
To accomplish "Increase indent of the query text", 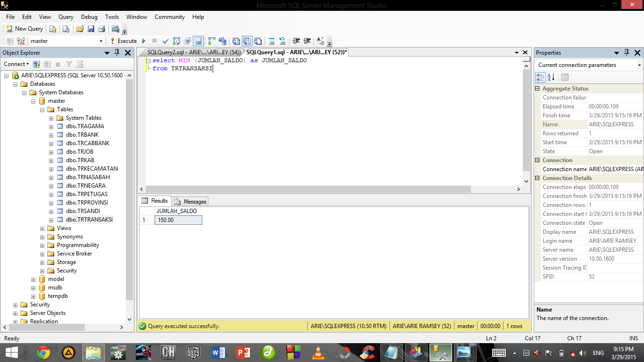I will (307, 41).
